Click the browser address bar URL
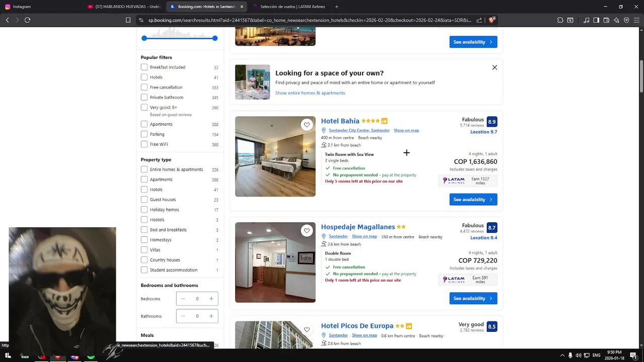Screen dimensions: 644x362 point(309,20)
